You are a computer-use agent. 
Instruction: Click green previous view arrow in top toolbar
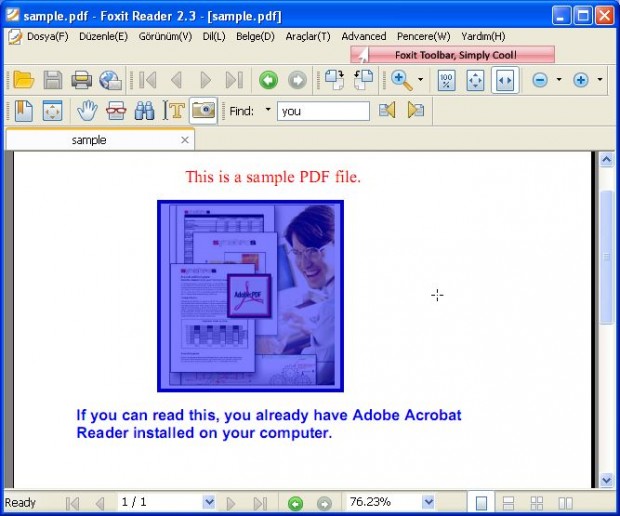[x=268, y=80]
